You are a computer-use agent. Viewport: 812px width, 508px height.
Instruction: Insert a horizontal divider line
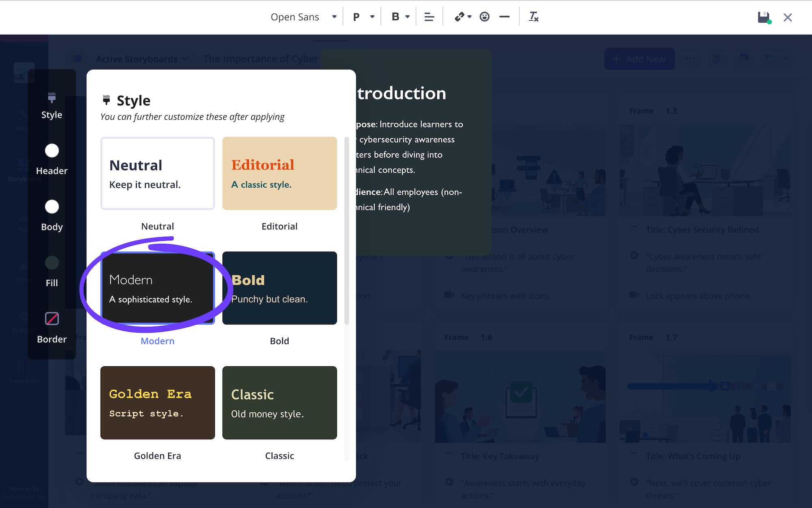pos(504,17)
